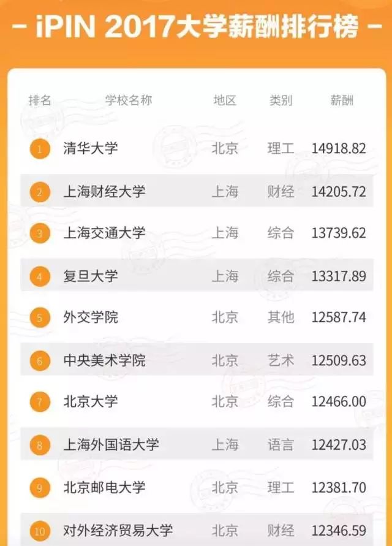Click the orange rank 2 badge
Image resolution: width=392 pixels, height=546 pixels.
tap(40, 192)
